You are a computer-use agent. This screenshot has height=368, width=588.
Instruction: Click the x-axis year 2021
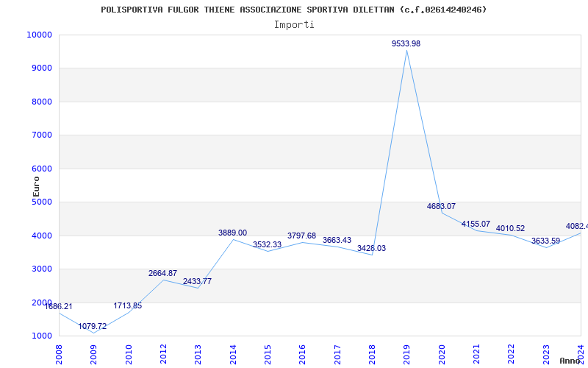pos(476,354)
